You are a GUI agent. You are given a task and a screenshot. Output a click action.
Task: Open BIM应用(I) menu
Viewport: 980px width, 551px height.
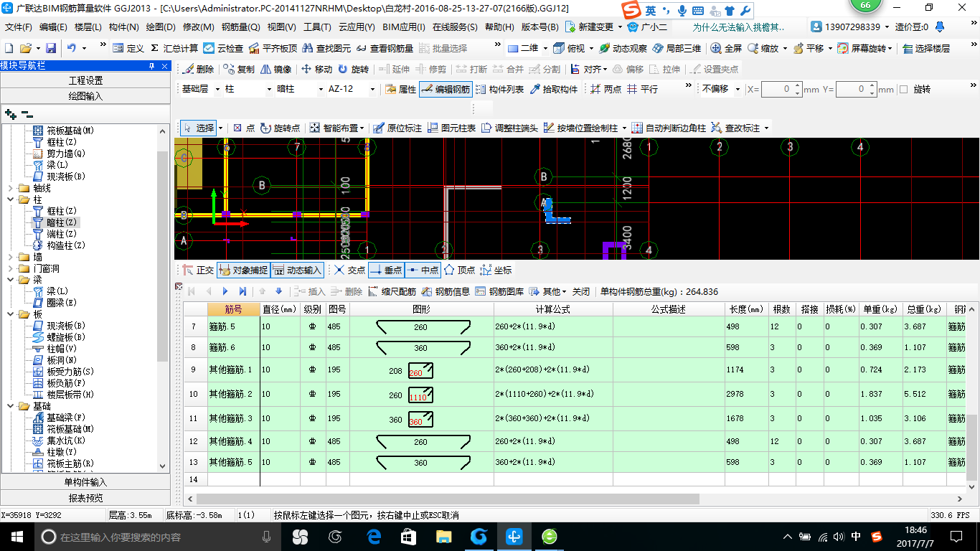[x=404, y=27]
